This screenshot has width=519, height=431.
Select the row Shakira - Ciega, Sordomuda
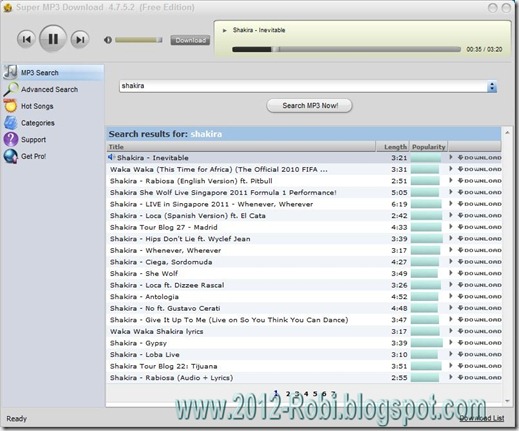point(304,262)
